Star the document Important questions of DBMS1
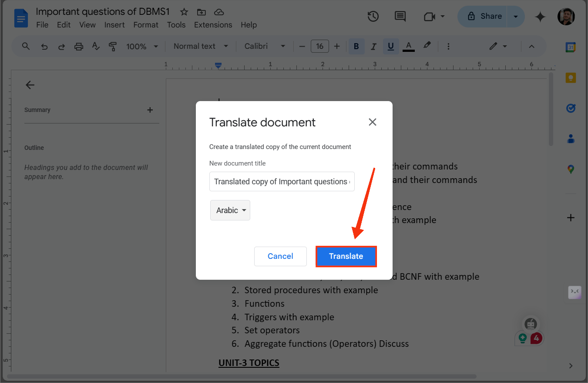The image size is (588, 383). pyautogui.click(x=184, y=12)
